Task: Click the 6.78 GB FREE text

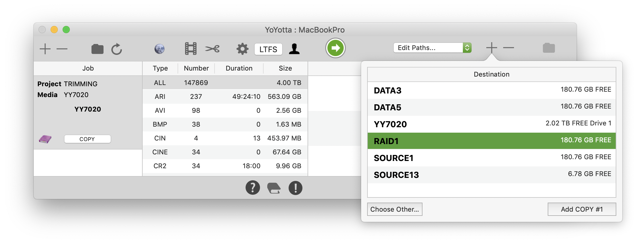Action: (590, 174)
